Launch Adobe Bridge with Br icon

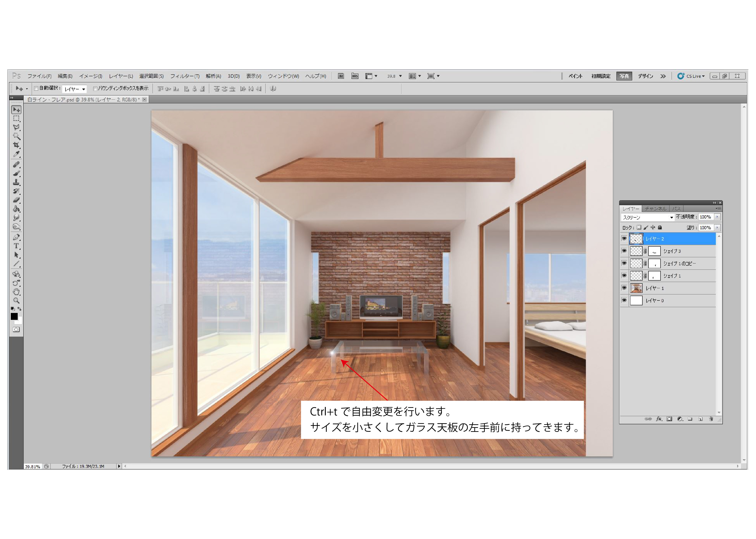[341, 76]
